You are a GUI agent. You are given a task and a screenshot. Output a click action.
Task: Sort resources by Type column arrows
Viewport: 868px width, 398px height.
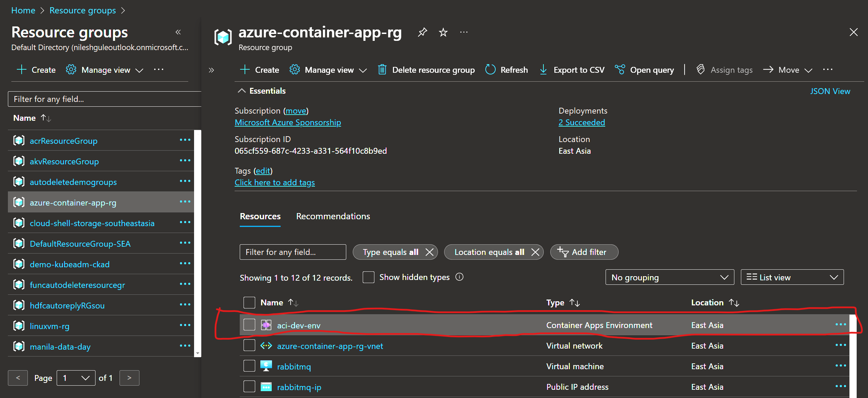[574, 303]
